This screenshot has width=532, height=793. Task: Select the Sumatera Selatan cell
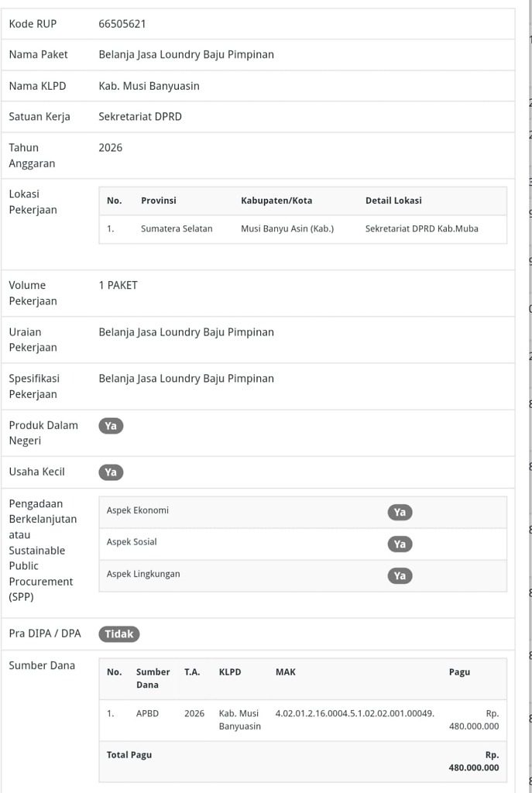coord(177,229)
